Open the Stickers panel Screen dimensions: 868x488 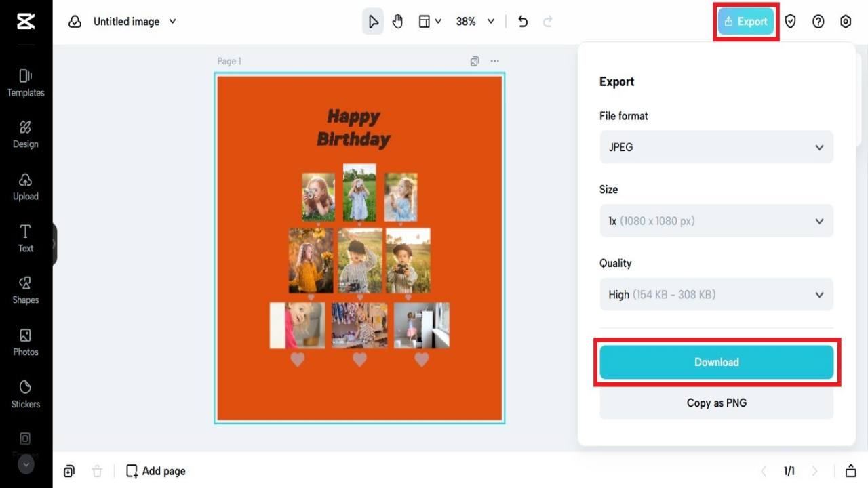pos(25,394)
